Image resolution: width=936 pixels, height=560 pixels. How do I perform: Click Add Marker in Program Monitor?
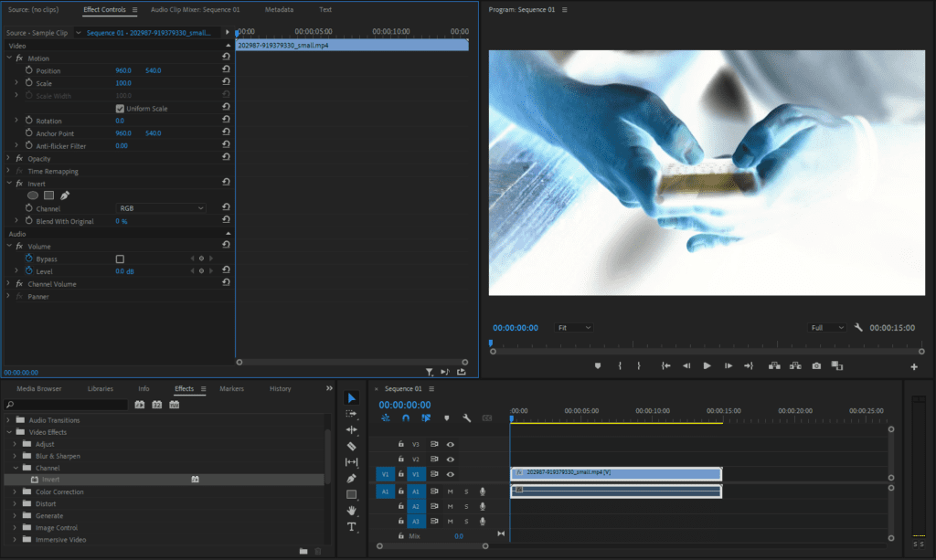point(598,365)
